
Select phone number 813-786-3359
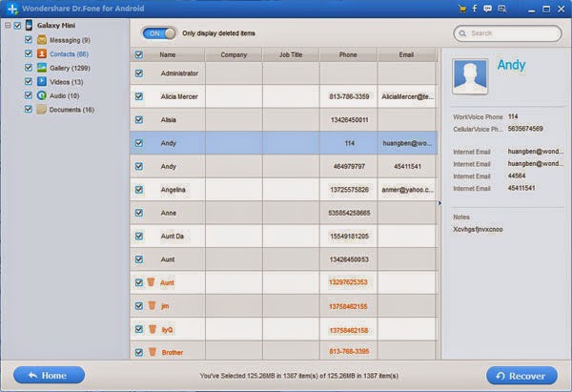pos(349,96)
